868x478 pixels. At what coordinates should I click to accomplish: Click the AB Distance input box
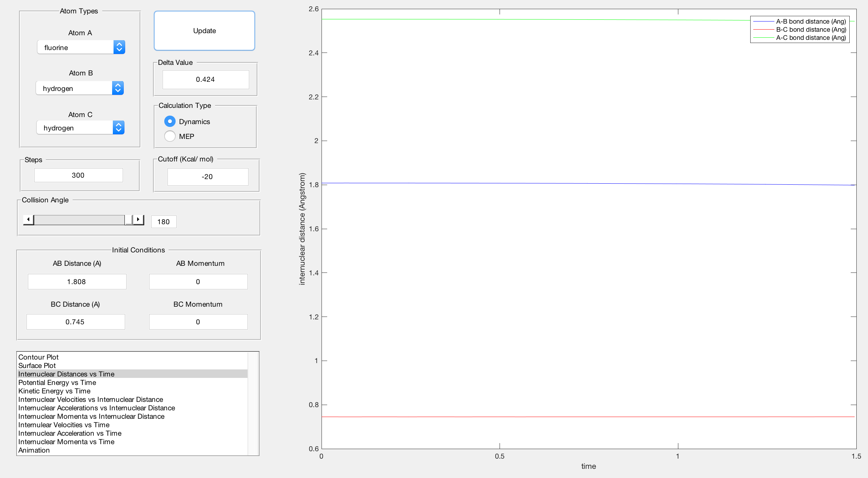coord(77,282)
